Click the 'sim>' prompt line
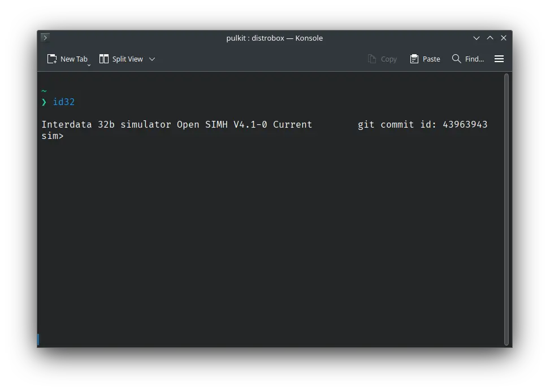Screen dimensions: 550x392 coord(53,136)
